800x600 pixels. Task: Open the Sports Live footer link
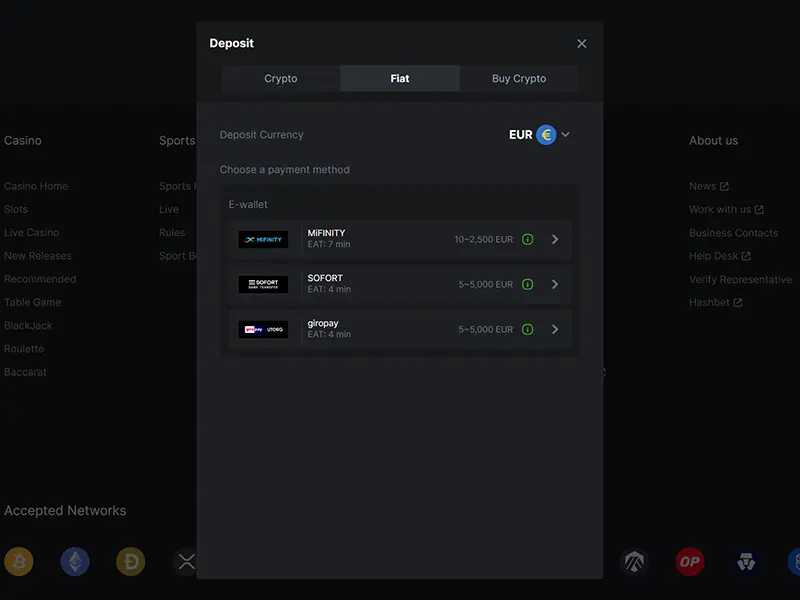click(169, 209)
